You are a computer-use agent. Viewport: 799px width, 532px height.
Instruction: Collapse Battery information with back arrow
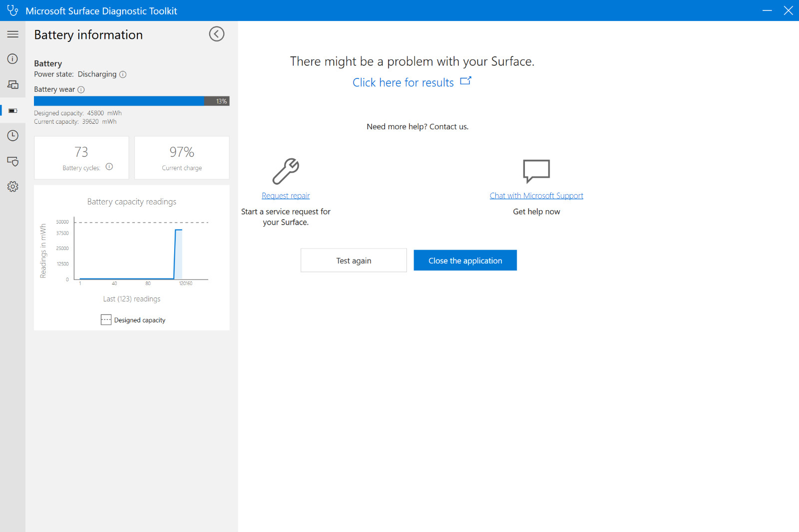[x=217, y=34]
